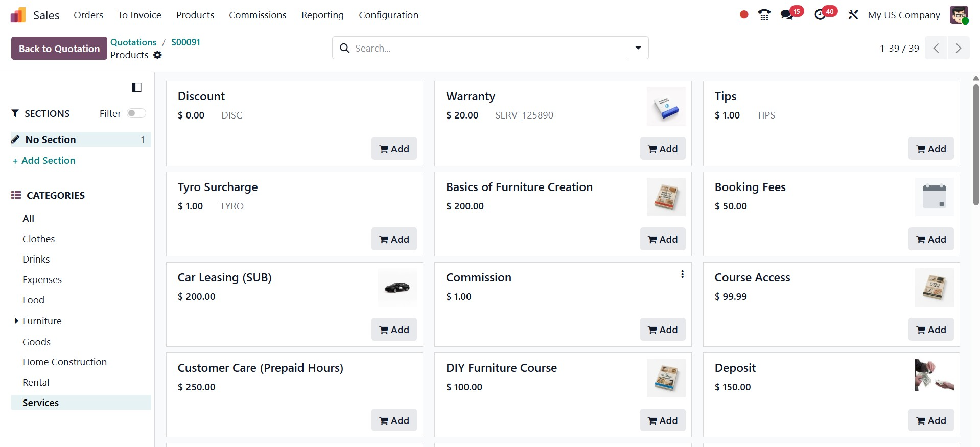Click the Add Section link
Screen dimensions: 980x447
click(44, 161)
